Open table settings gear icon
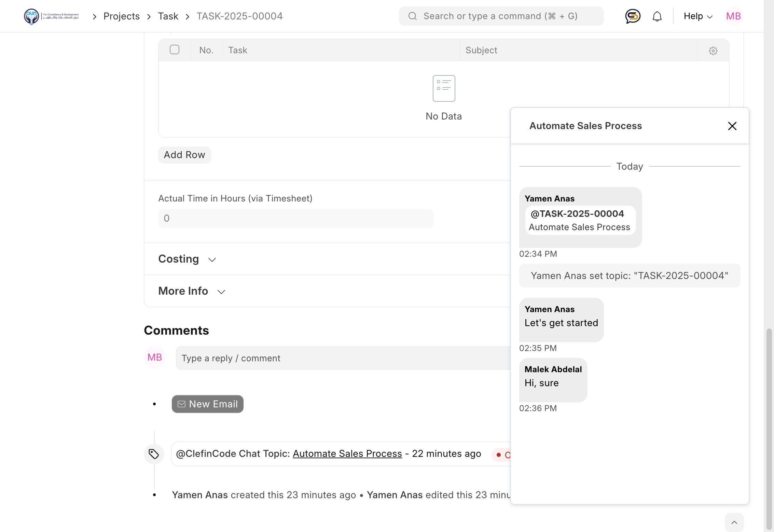The image size is (774, 532). pos(713,51)
